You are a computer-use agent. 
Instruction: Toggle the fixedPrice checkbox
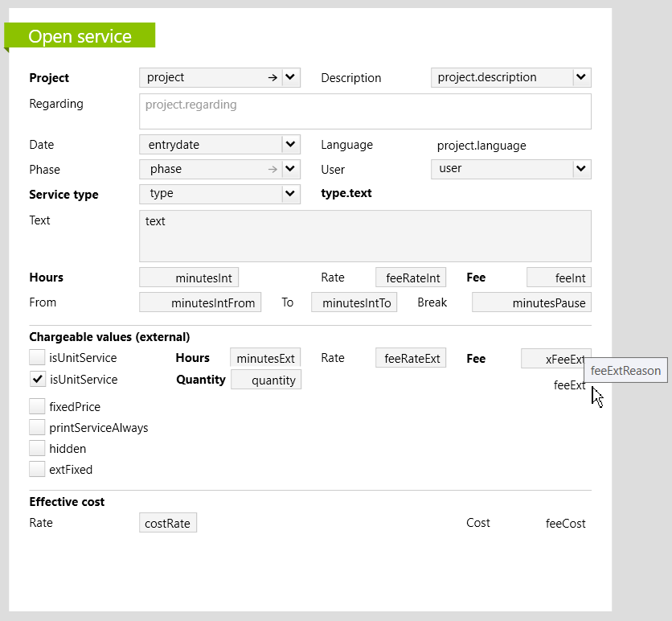coord(38,407)
